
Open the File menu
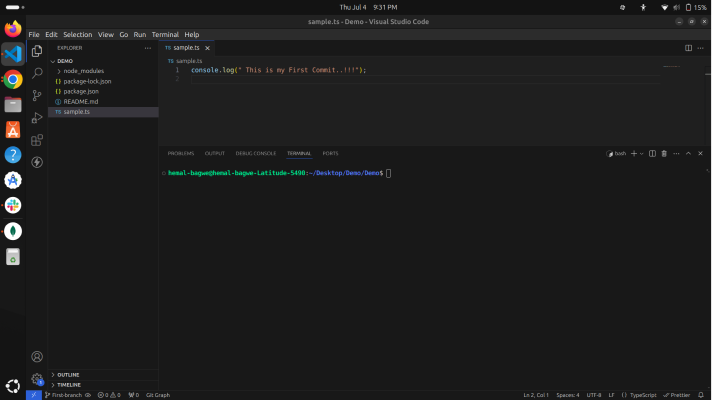click(x=34, y=35)
